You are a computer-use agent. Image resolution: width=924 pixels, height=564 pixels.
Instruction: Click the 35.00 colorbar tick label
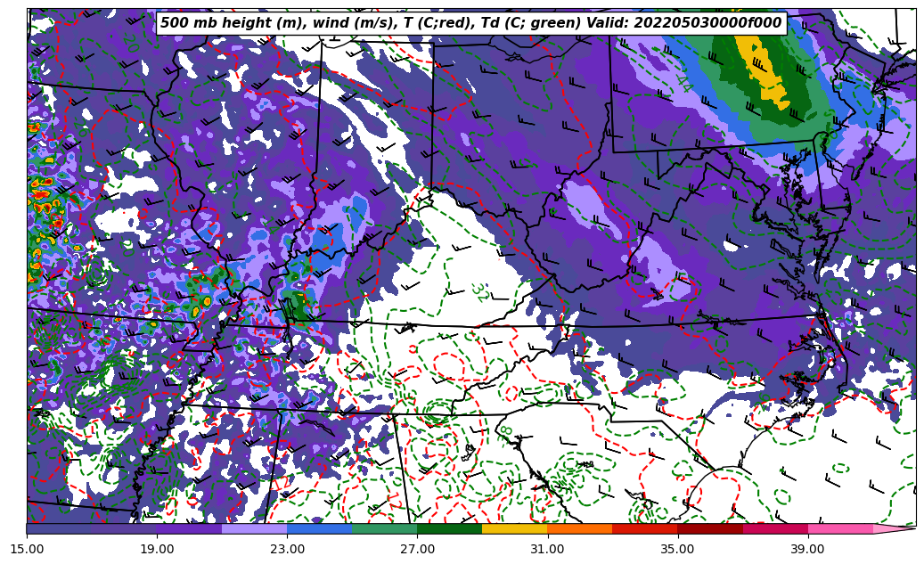(677, 549)
